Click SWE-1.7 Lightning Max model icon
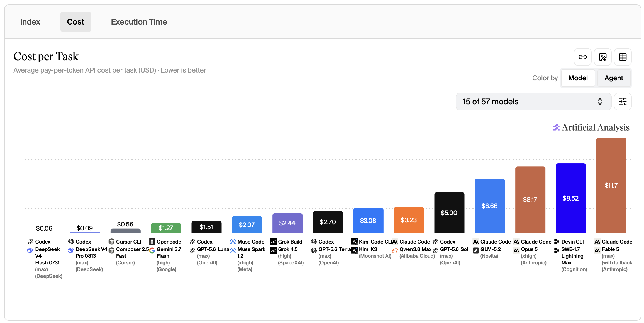Viewport: 644px width, 323px height. coord(557,250)
